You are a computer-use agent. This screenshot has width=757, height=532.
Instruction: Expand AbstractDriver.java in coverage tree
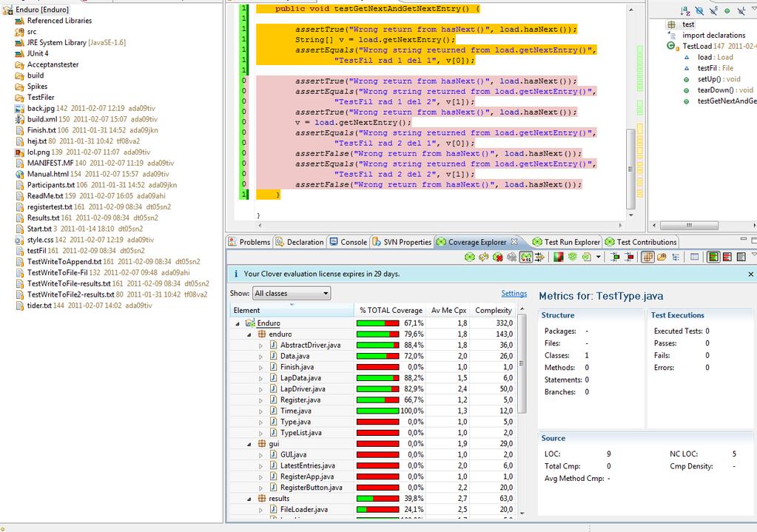260,346
